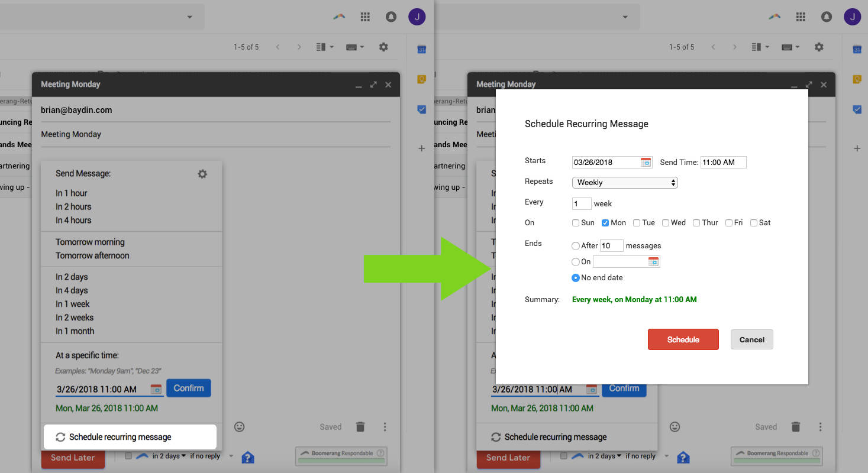The height and width of the screenshot is (473, 868).
Task: Confirm the specific send time
Action: 188,388
